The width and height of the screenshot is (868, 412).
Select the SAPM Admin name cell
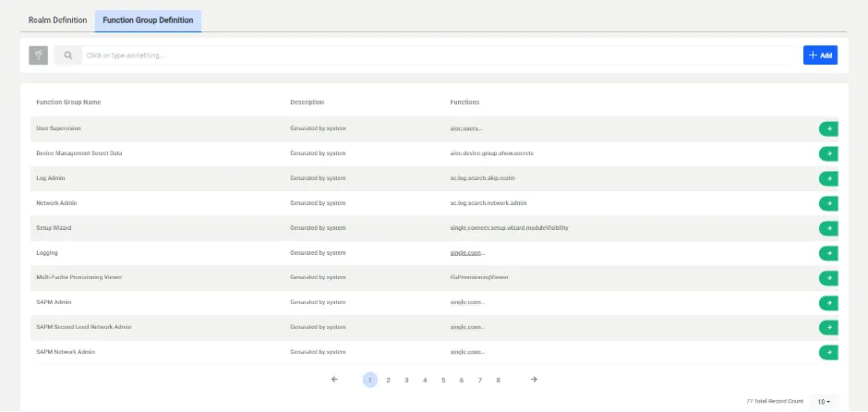54,302
